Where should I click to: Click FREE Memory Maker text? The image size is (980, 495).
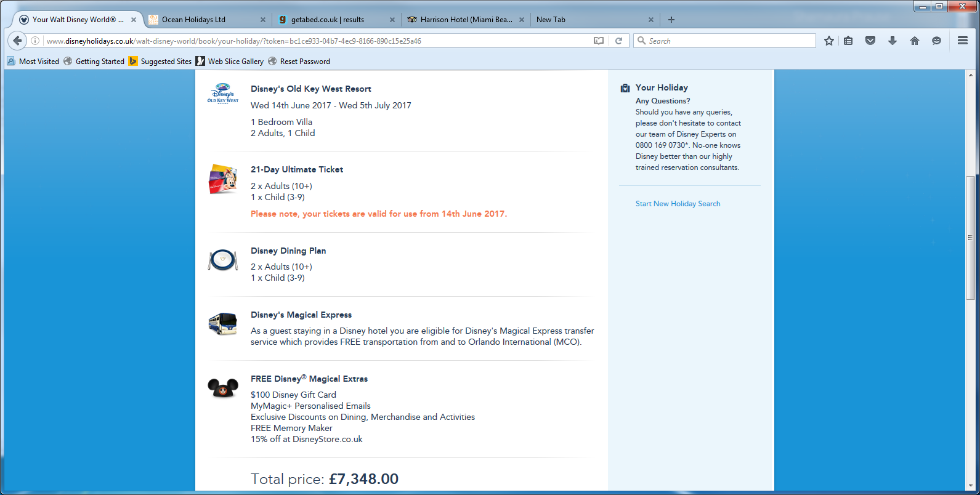[291, 428]
